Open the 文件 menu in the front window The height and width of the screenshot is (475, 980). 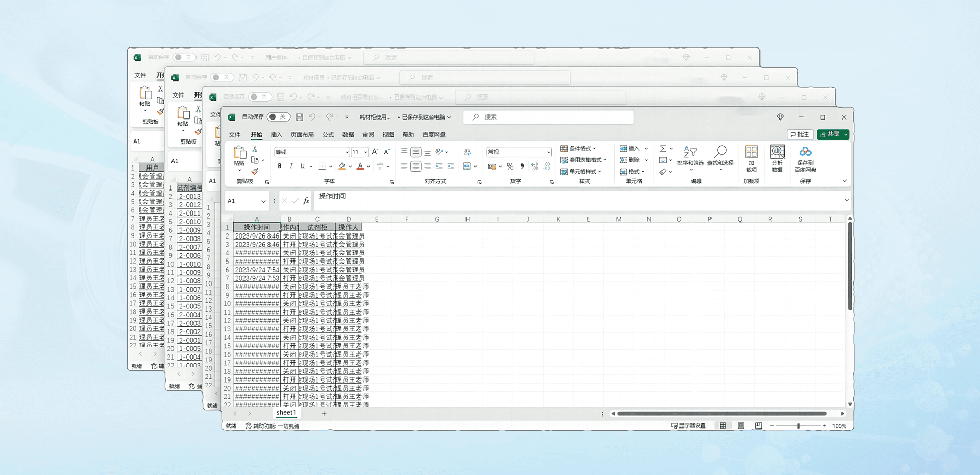tap(235, 135)
